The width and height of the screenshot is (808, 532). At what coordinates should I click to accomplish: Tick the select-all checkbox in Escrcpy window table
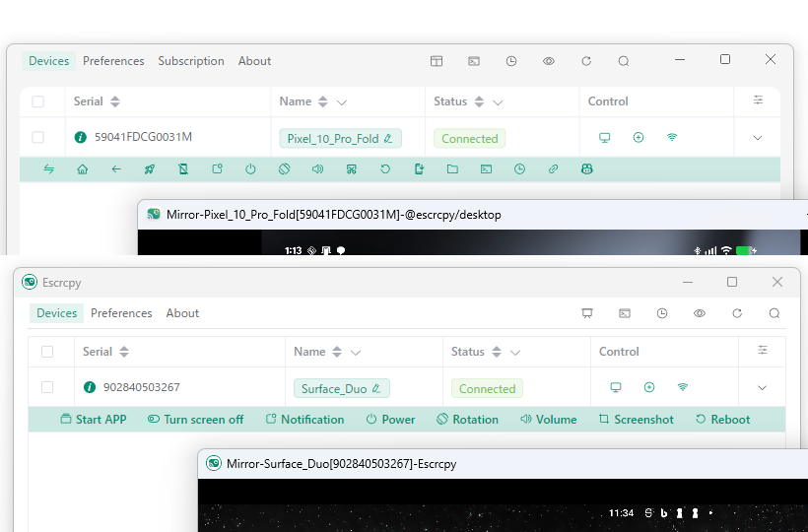pyautogui.click(x=47, y=352)
